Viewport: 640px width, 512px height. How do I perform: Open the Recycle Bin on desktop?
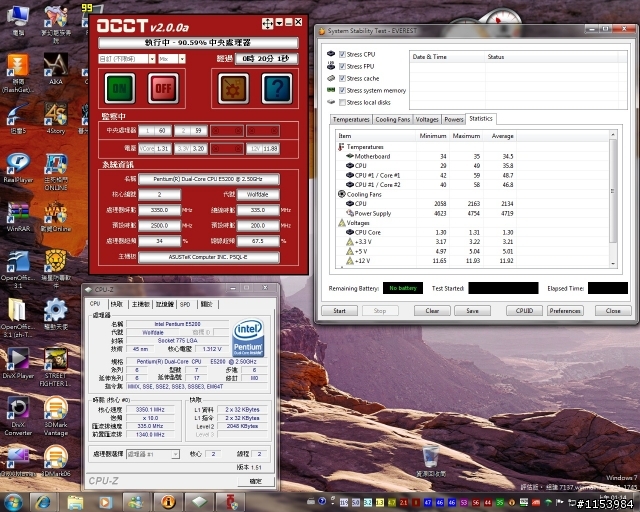click(429, 458)
